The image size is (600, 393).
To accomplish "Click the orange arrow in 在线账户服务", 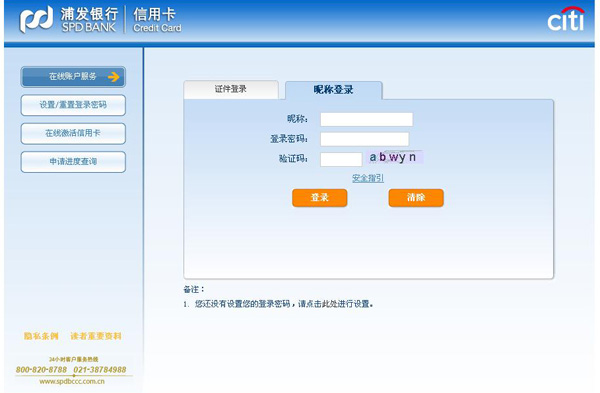I will pyautogui.click(x=113, y=77).
